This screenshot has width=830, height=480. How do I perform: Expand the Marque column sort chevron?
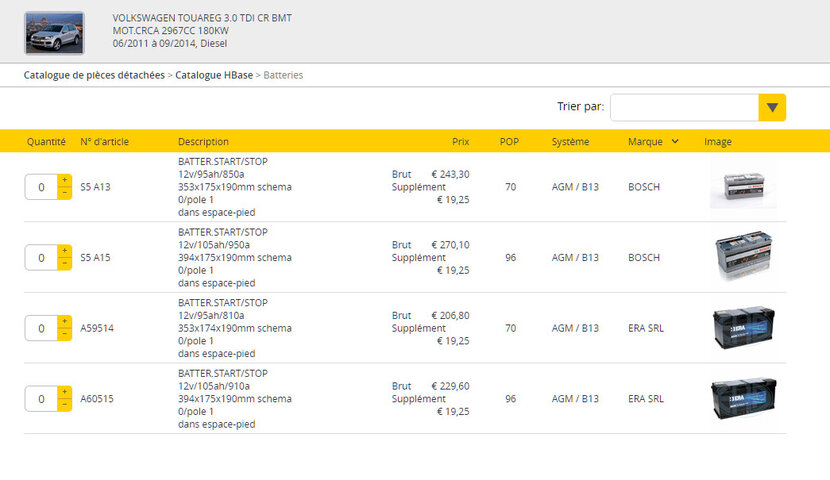(675, 142)
